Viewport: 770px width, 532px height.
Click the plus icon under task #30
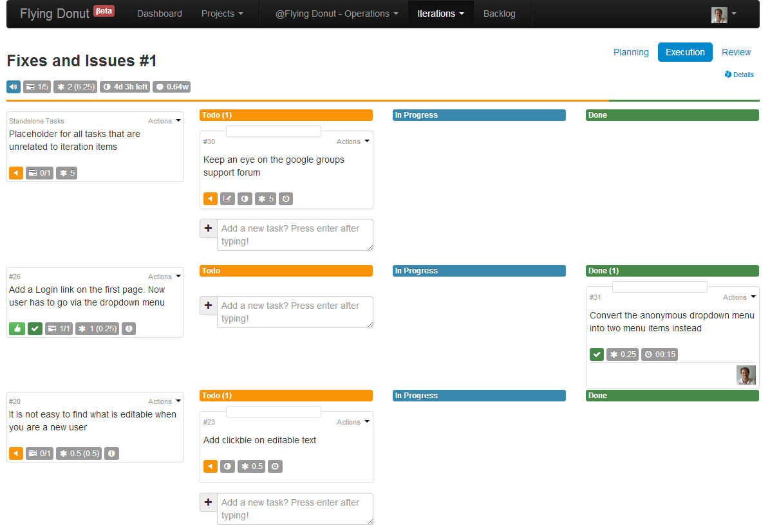point(208,228)
